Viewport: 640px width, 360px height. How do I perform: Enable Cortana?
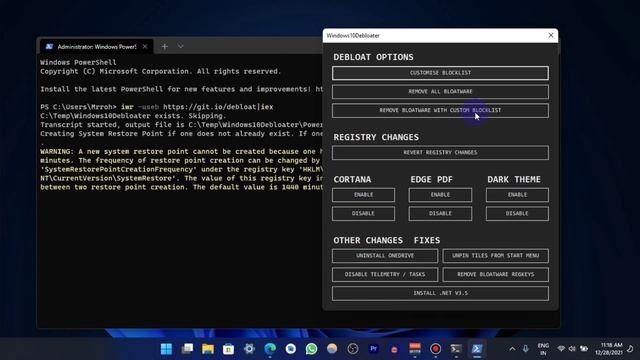(363, 195)
